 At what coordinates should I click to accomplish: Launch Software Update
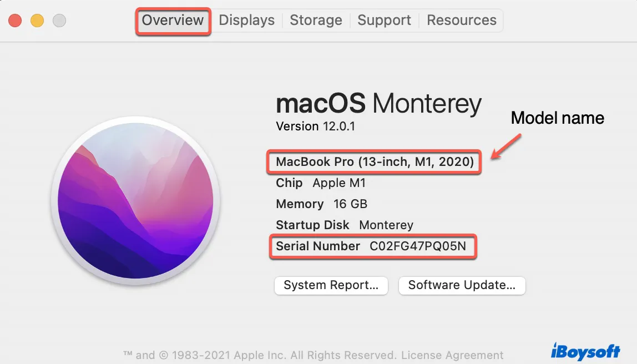pyautogui.click(x=462, y=286)
